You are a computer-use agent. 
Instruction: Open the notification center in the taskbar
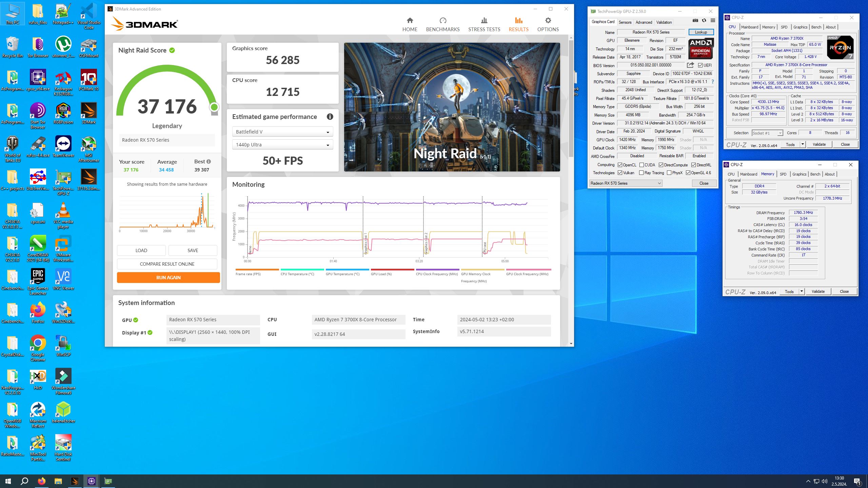[x=857, y=481]
